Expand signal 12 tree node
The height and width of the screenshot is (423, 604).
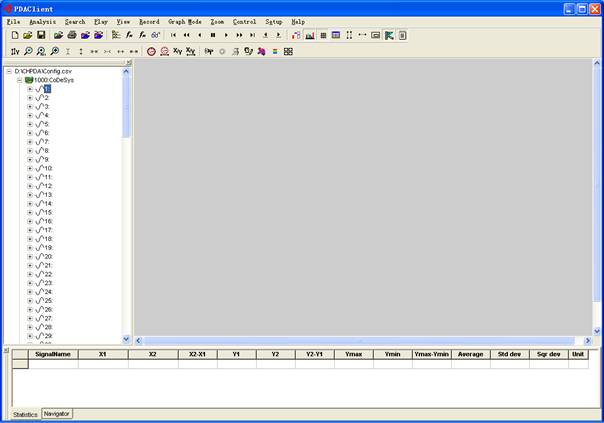coord(30,186)
